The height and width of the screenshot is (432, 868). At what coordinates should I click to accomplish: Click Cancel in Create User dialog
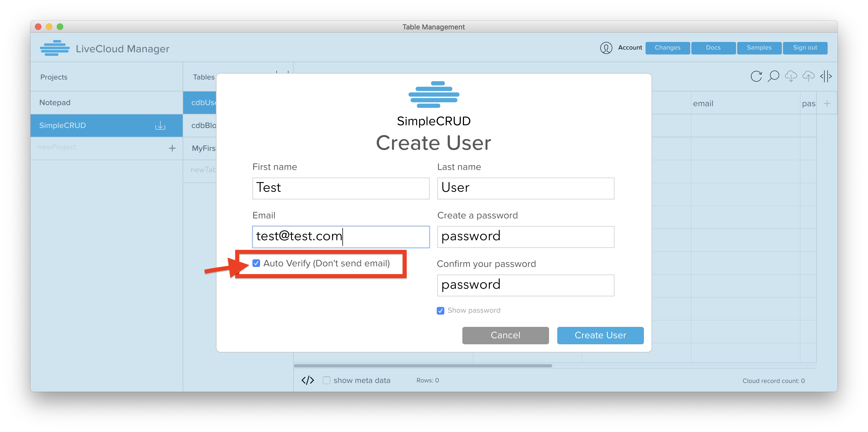[x=505, y=335]
